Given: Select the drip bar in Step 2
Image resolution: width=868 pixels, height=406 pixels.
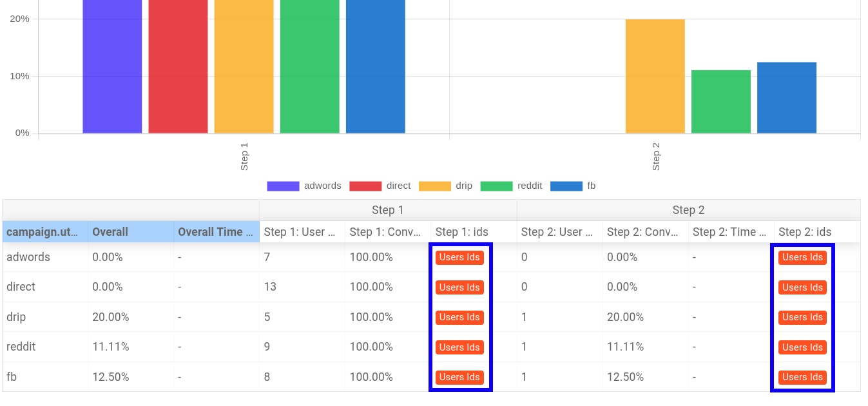Looking at the screenshot, I should tap(655, 74).
